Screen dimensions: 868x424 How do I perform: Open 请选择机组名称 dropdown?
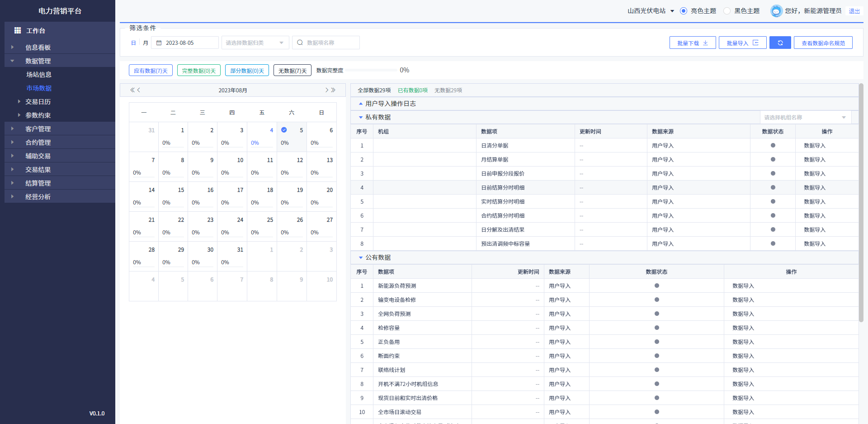click(x=806, y=117)
